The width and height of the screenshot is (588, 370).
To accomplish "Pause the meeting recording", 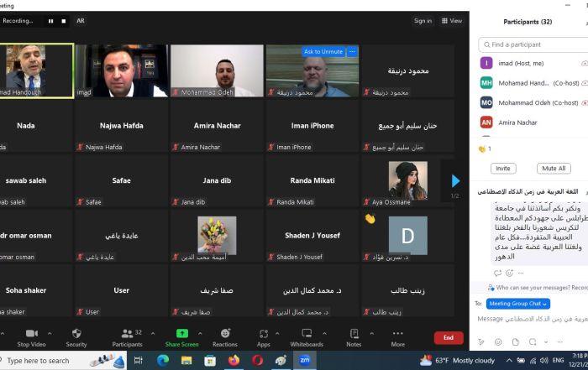I will pos(50,20).
